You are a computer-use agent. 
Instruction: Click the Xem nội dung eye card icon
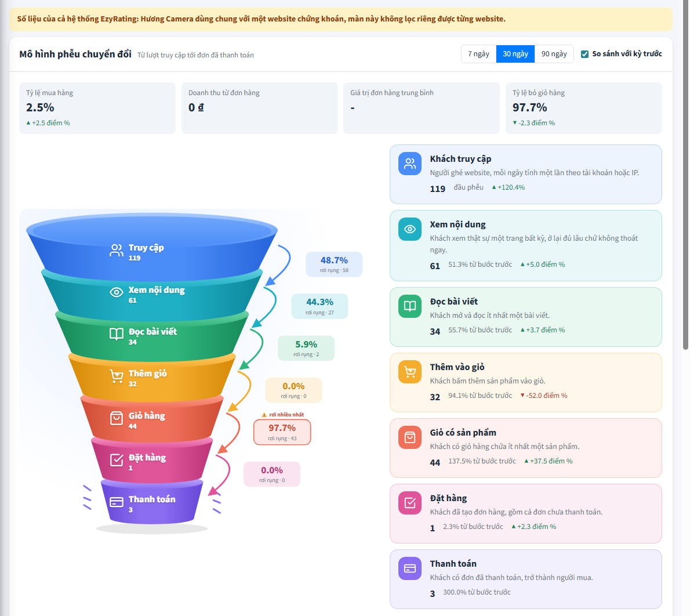point(410,229)
